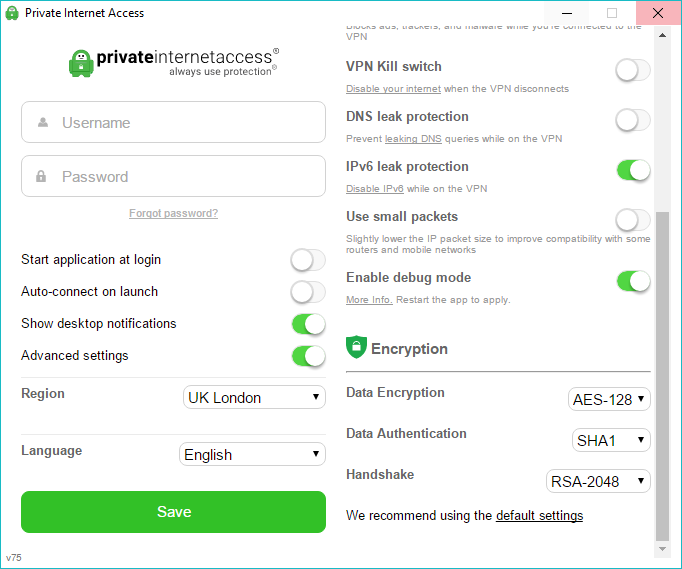This screenshot has width=682, height=569.
Task: Turn on DNS leak protection
Action: [633, 120]
